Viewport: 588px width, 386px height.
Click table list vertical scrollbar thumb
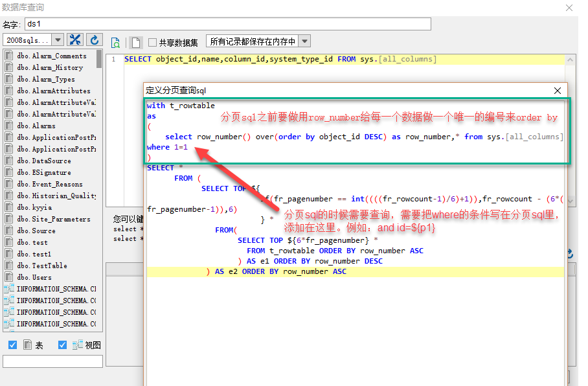99,59
